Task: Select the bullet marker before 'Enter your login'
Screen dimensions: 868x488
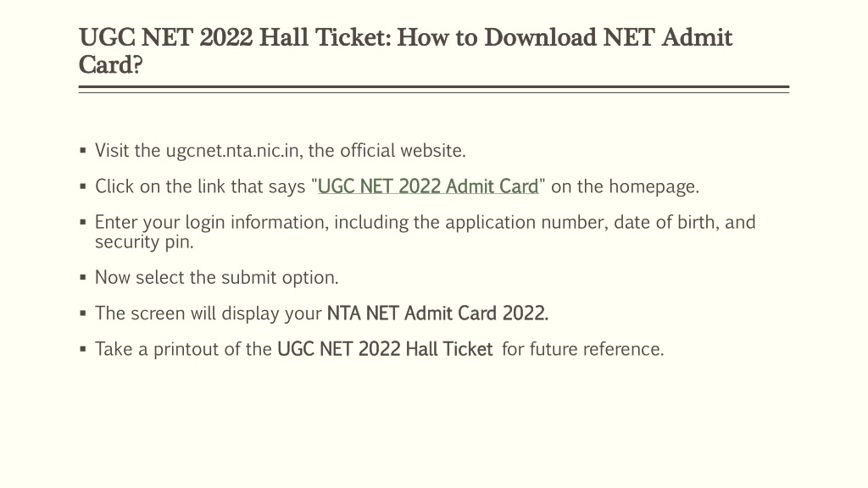Action: tap(83, 223)
